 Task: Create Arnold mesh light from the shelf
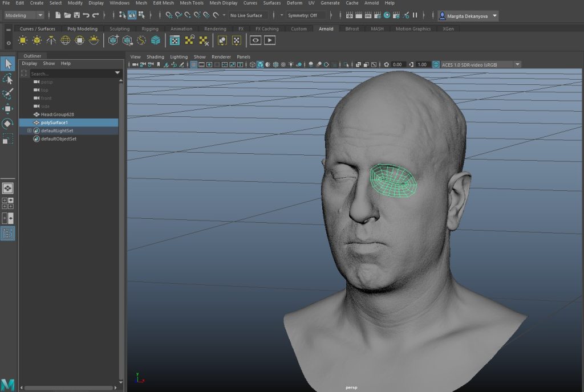click(x=37, y=40)
